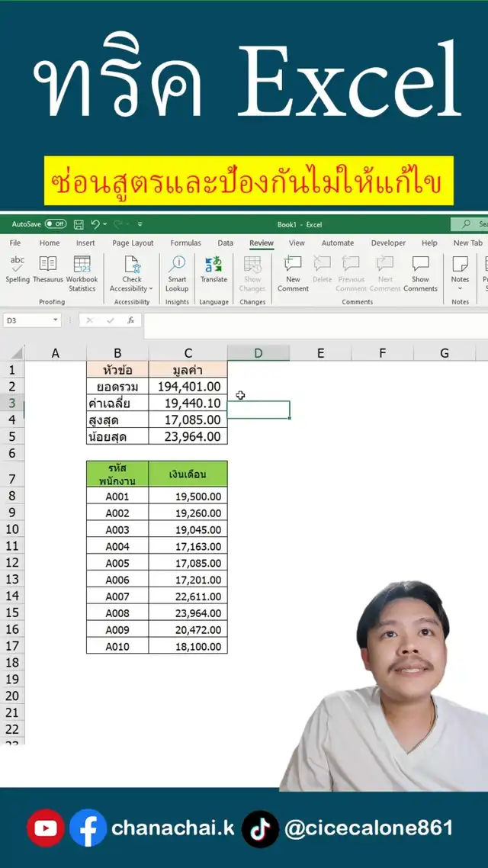Click the Spelling check icon
The image size is (488, 868).
coord(18,264)
